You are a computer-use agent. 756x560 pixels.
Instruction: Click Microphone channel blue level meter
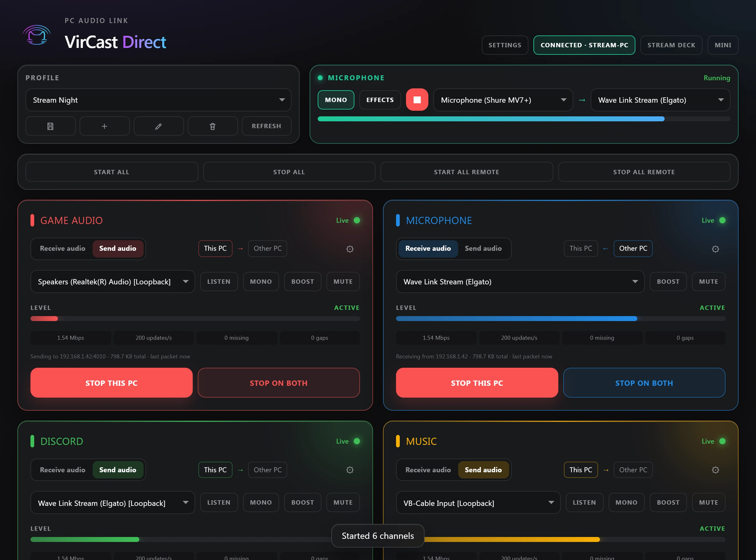[560, 319]
